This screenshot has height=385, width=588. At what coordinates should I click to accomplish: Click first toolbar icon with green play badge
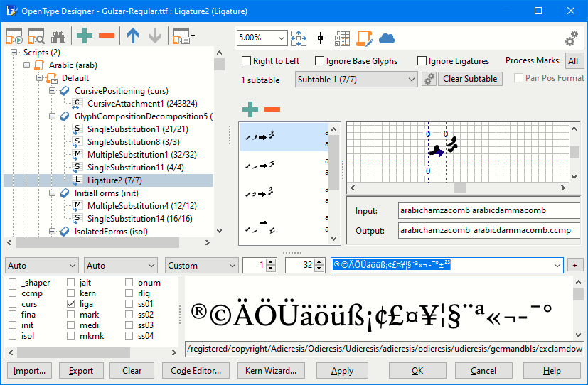point(14,36)
